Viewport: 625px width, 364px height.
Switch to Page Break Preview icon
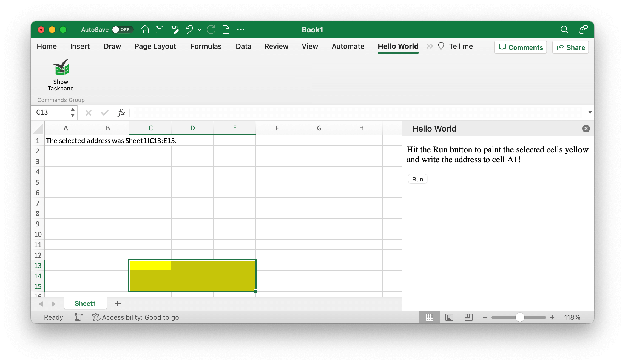pyautogui.click(x=468, y=317)
